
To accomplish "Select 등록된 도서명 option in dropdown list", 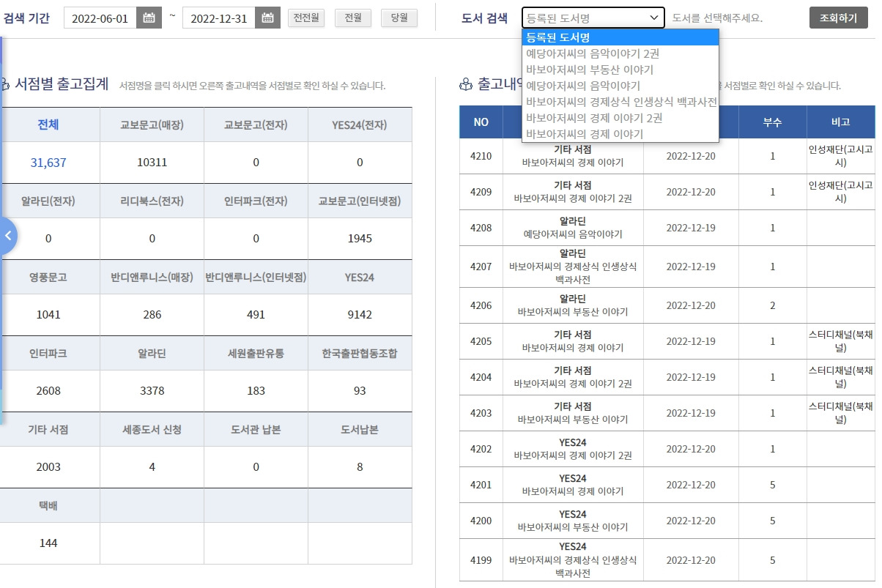I will [x=620, y=37].
